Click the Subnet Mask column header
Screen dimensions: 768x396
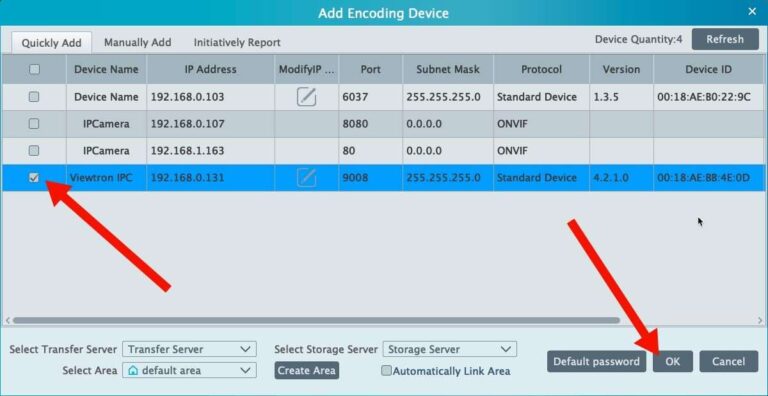pyautogui.click(x=448, y=70)
